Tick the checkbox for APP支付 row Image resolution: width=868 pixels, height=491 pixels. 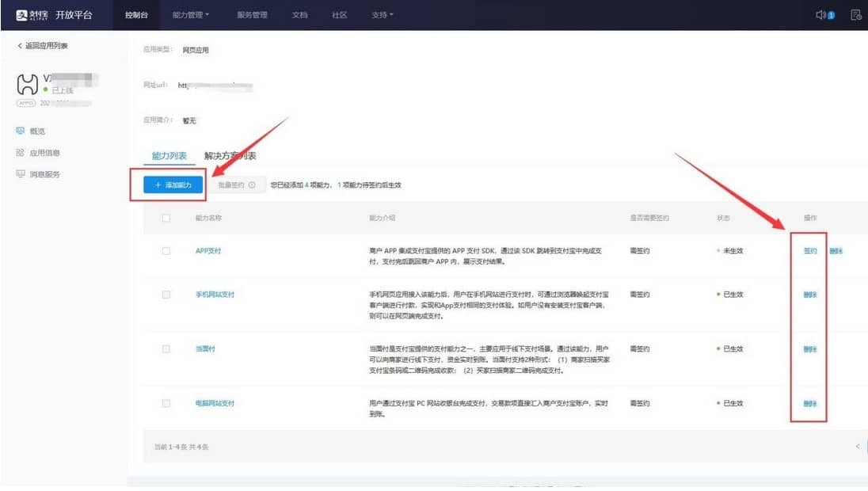166,251
